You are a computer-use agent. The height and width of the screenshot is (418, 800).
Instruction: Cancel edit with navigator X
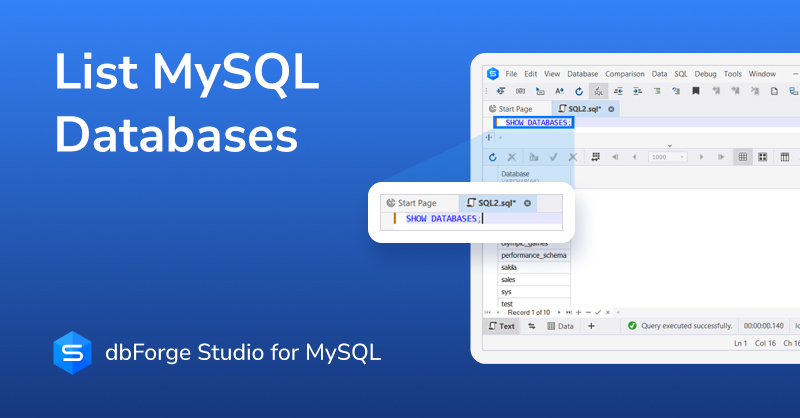[x=608, y=312]
